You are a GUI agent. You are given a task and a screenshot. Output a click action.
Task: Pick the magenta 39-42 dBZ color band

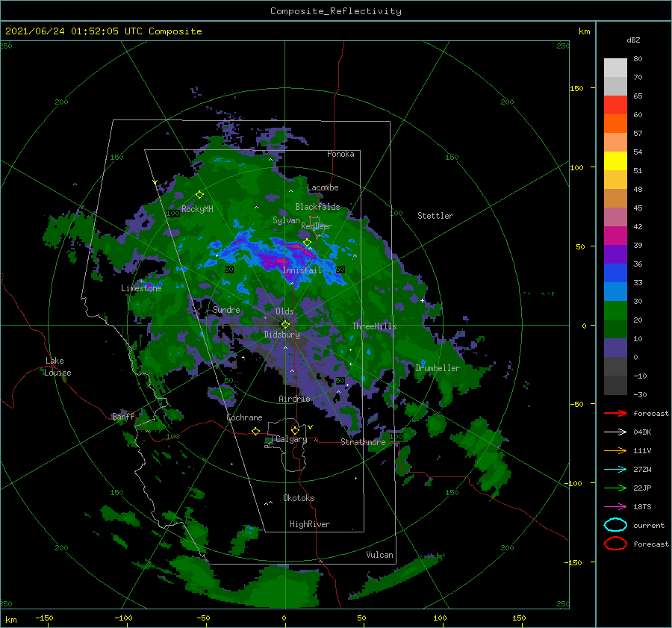click(615, 236)
